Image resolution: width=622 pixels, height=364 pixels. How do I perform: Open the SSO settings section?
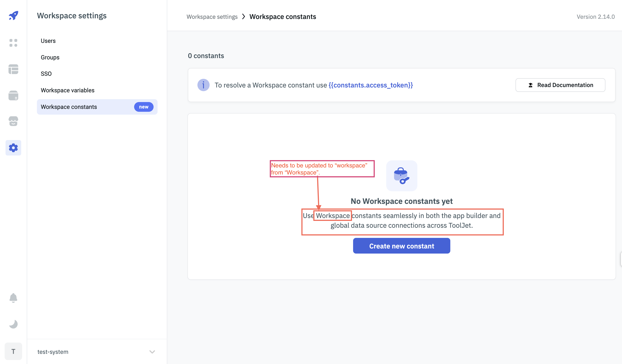point(46,74)
